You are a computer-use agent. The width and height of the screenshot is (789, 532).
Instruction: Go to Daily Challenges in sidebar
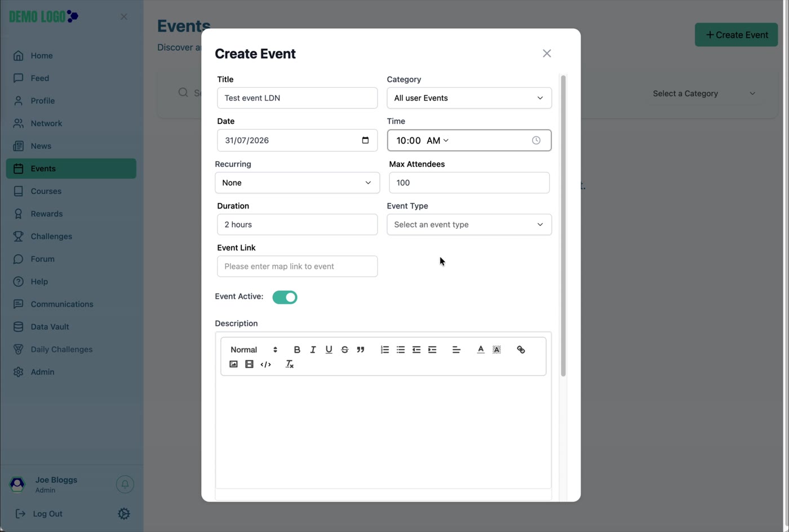[71, 349]
